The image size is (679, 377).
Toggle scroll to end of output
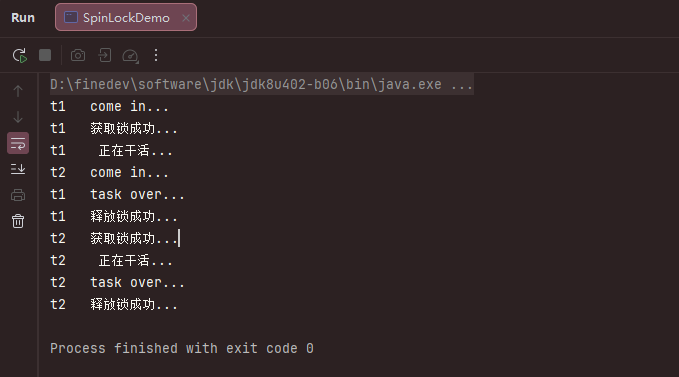coord(18,169)
